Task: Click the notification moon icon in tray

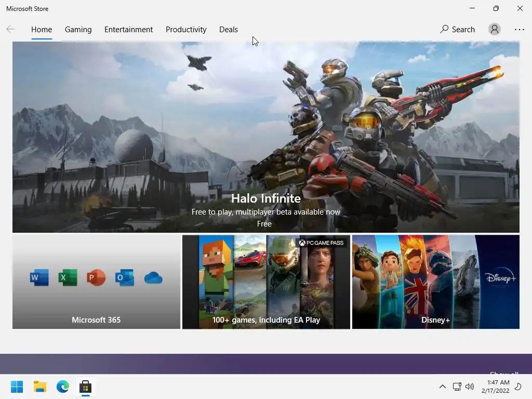Action: [518, 387]
